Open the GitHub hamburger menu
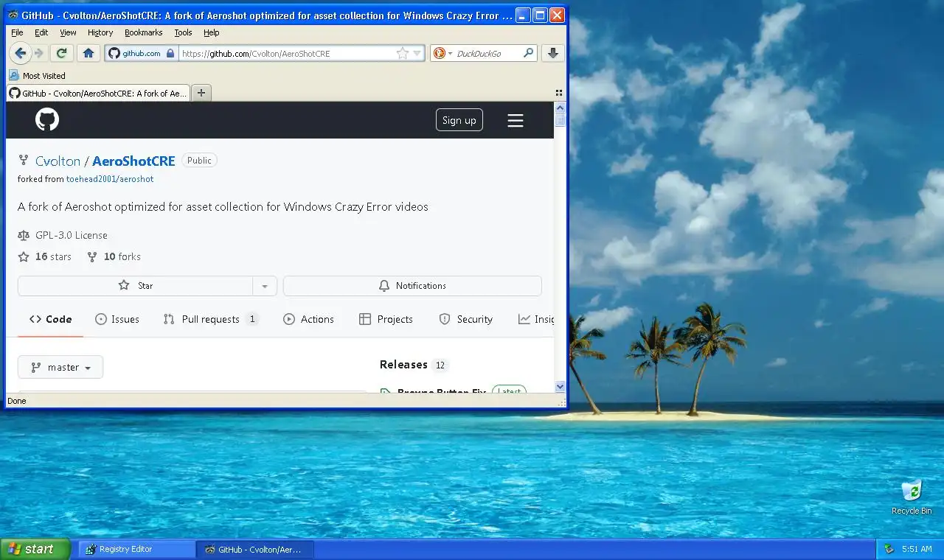The image size is (944, 560). (516, 120)
